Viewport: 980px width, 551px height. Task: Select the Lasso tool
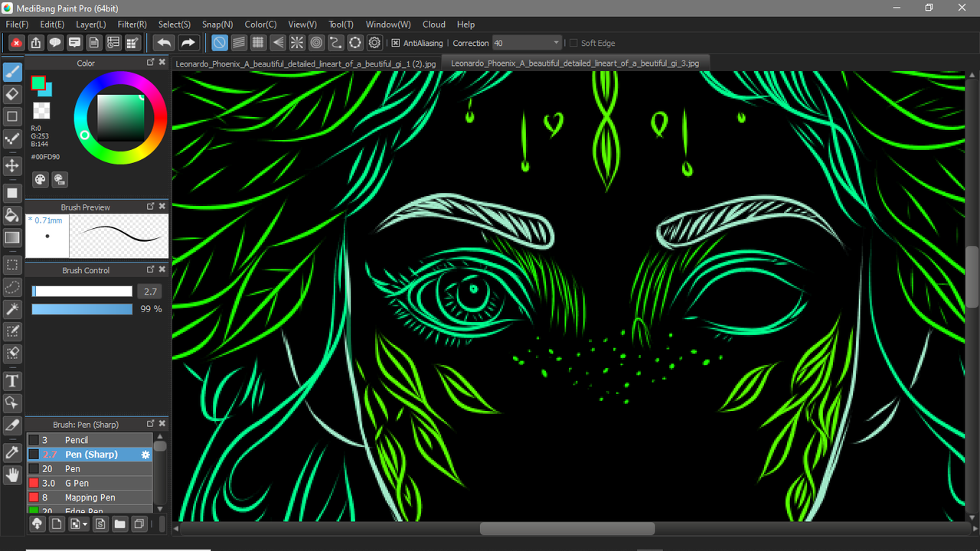pyautogui.click(x=12, y=287)
